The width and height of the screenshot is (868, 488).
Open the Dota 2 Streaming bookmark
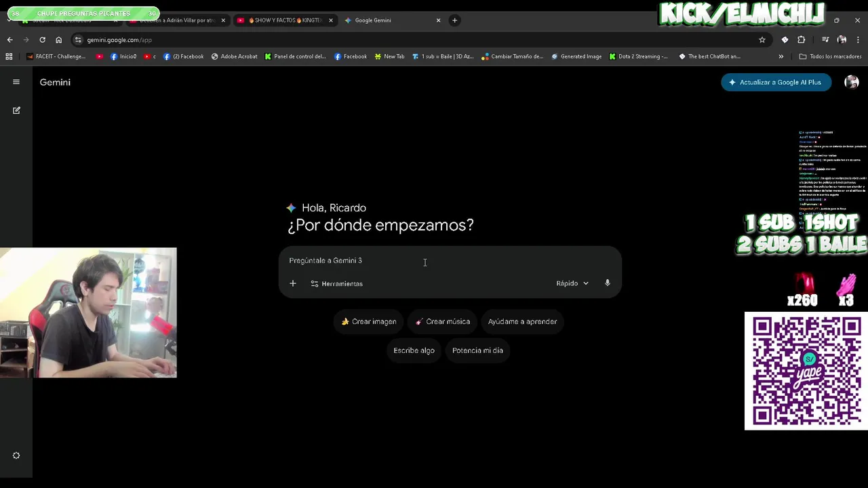638,56
